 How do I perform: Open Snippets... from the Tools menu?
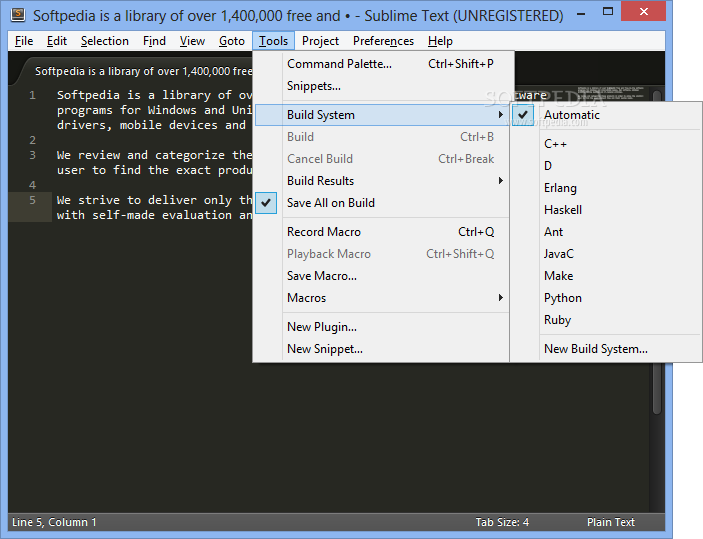point(382,86)
